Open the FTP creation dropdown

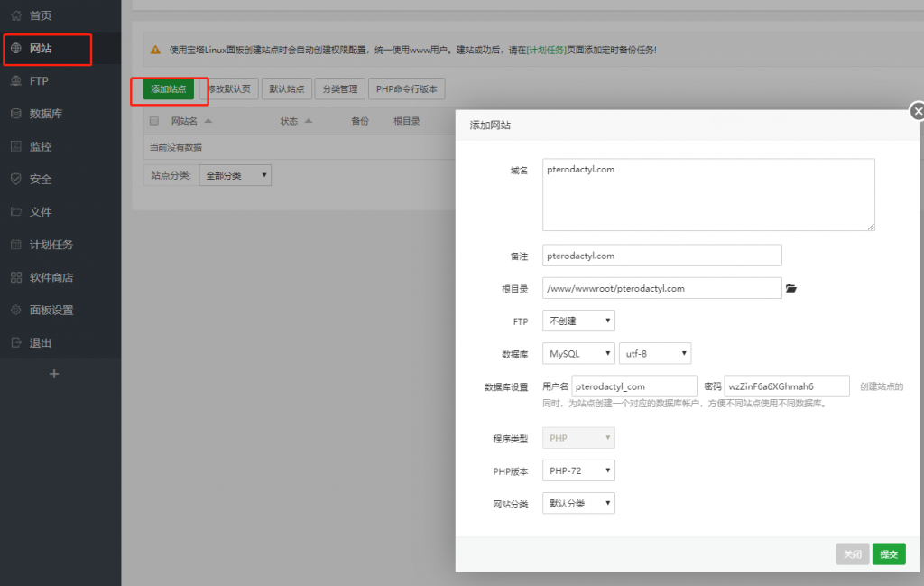point(578,321)
